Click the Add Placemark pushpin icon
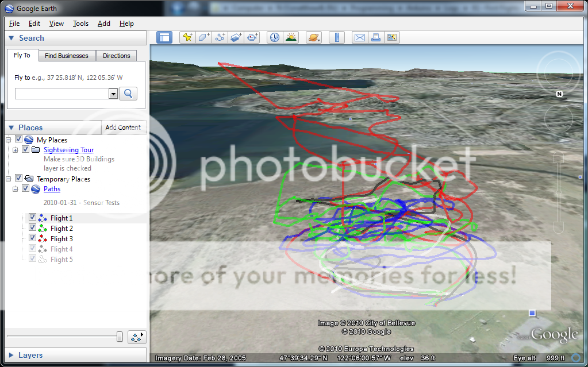The image size is (588, 367). (187, 37)
